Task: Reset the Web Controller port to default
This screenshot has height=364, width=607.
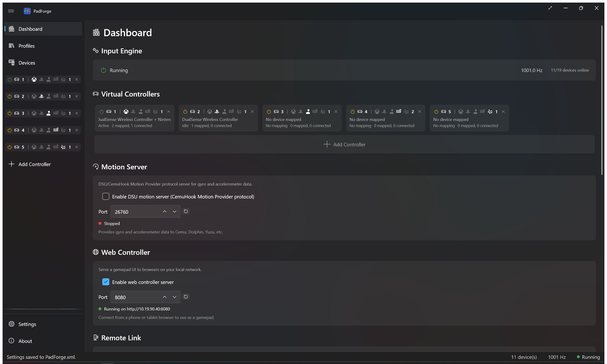Action: coord(186,297)
